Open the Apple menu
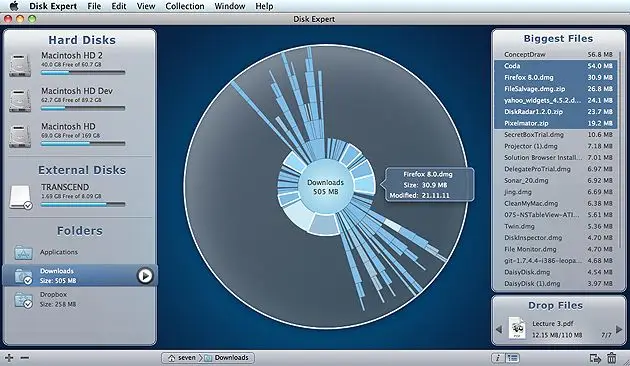The width and height of the screenshot is (630, 366). tap(14, 6)
